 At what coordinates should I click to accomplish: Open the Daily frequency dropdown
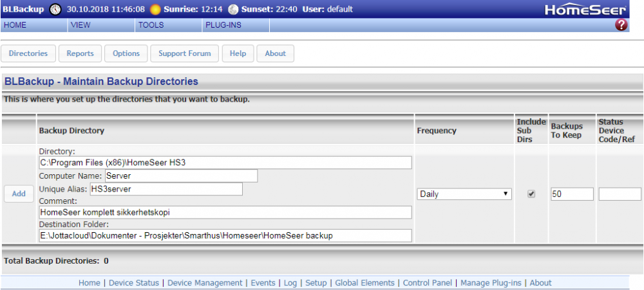click(x=464, y=194)
